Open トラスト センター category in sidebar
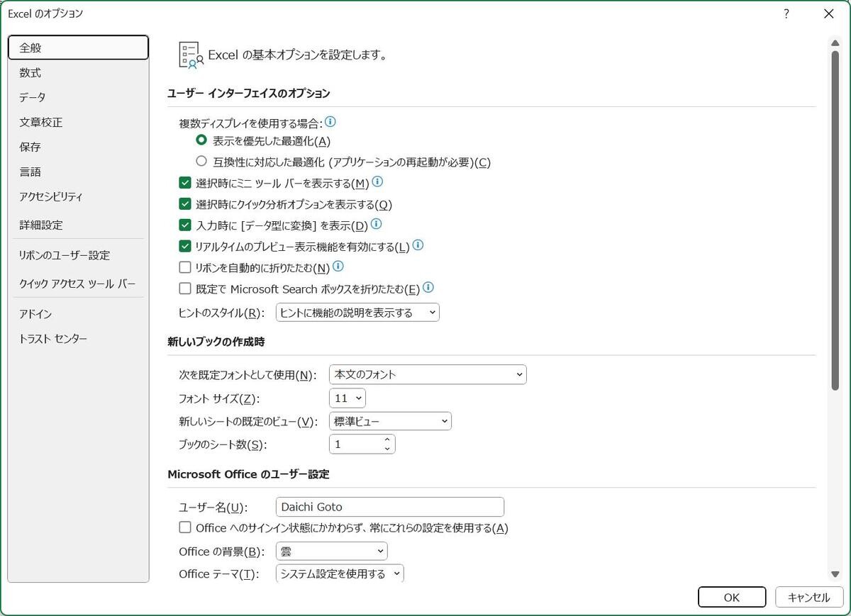 pos(78,339)
